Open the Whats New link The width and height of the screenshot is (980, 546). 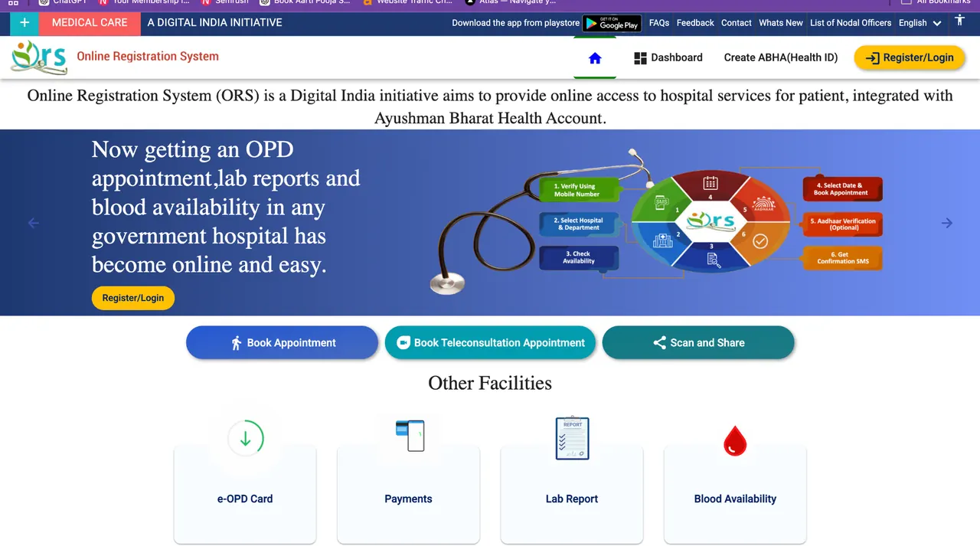tap(781, 23)
